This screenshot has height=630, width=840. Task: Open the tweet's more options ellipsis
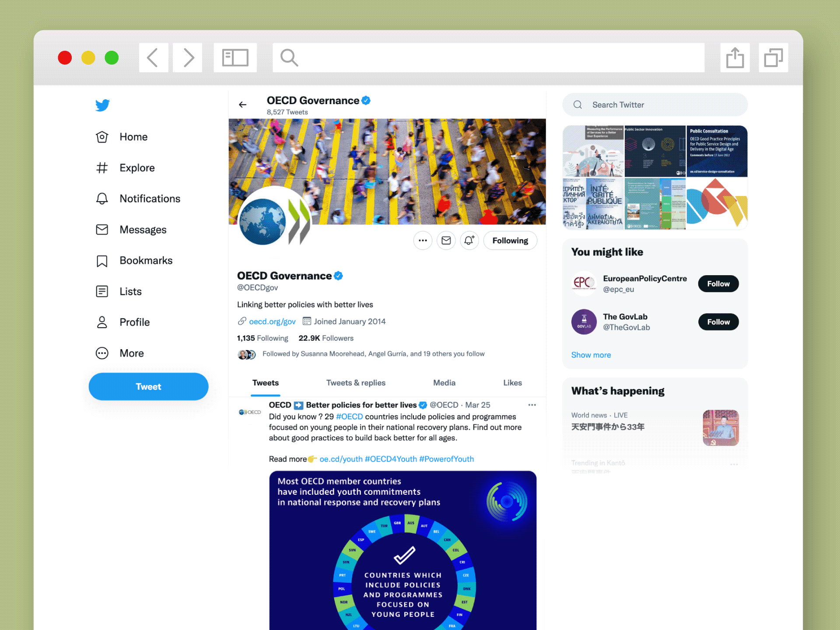pos(532,405)
